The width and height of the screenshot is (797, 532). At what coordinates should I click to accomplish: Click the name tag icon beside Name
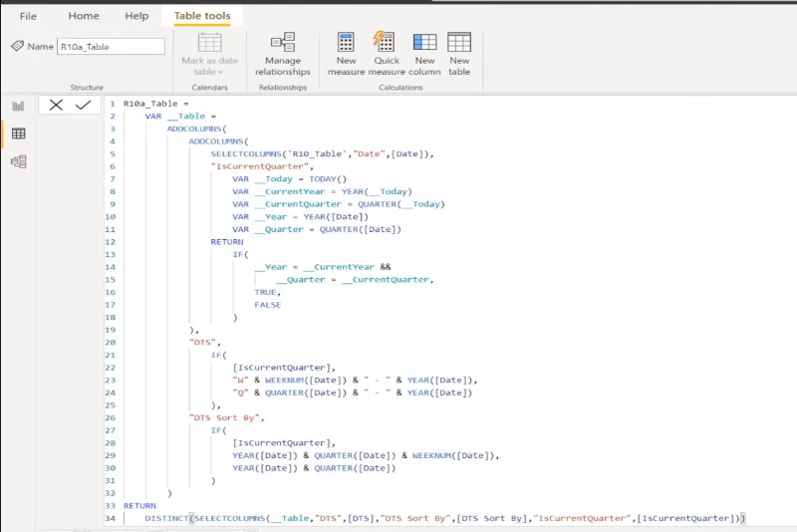pyautogui.click(x=17, y=46)
